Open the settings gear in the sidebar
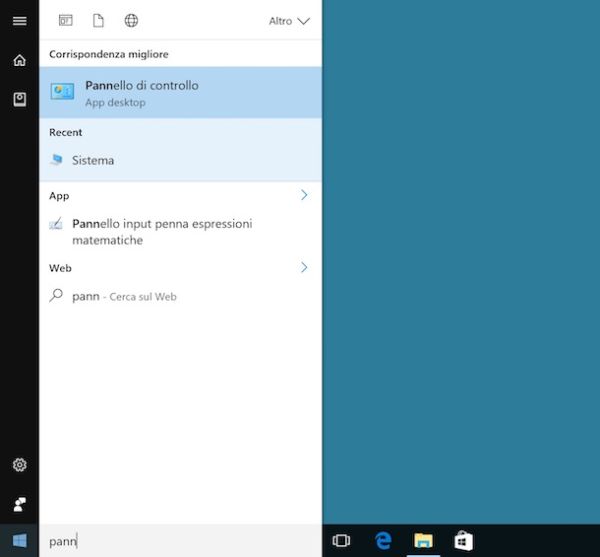The image size is (600, 557). [x=20, y=465]
